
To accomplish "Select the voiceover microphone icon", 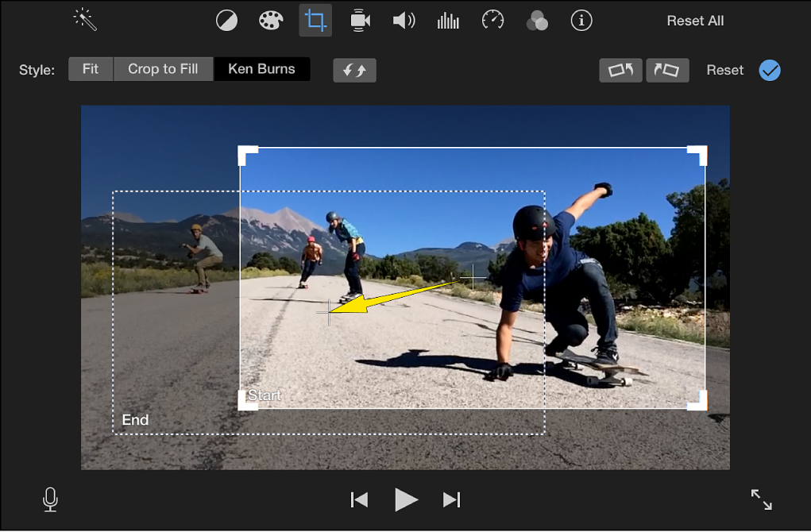I will 49,499.
